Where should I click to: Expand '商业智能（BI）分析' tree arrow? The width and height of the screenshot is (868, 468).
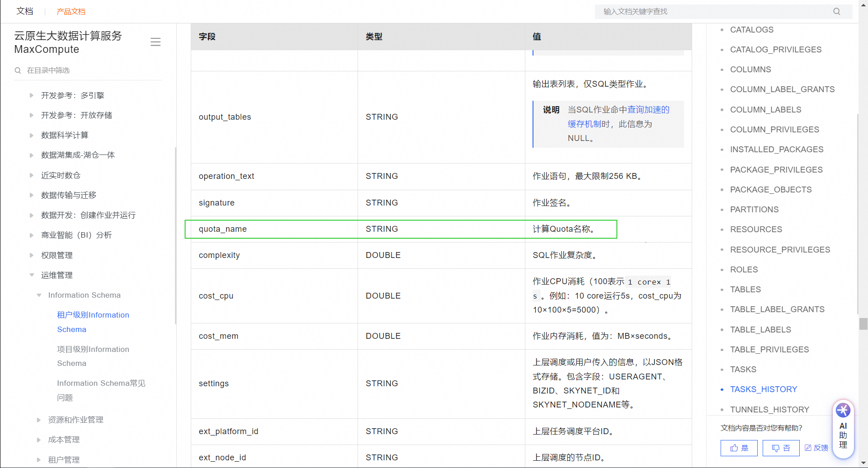click(32, 235)
